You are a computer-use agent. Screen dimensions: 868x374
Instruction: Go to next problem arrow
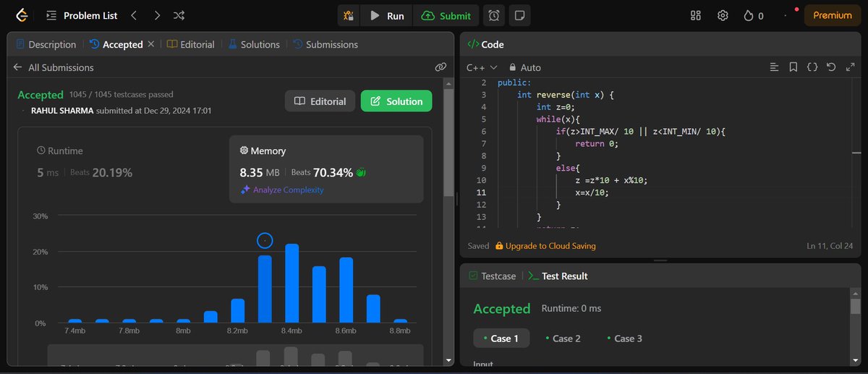[x=157, y=15]
